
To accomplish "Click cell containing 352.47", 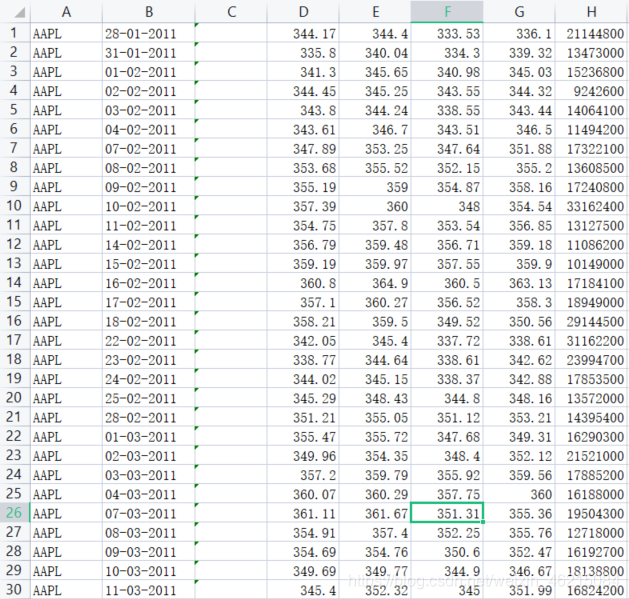I will click(519, 551).
